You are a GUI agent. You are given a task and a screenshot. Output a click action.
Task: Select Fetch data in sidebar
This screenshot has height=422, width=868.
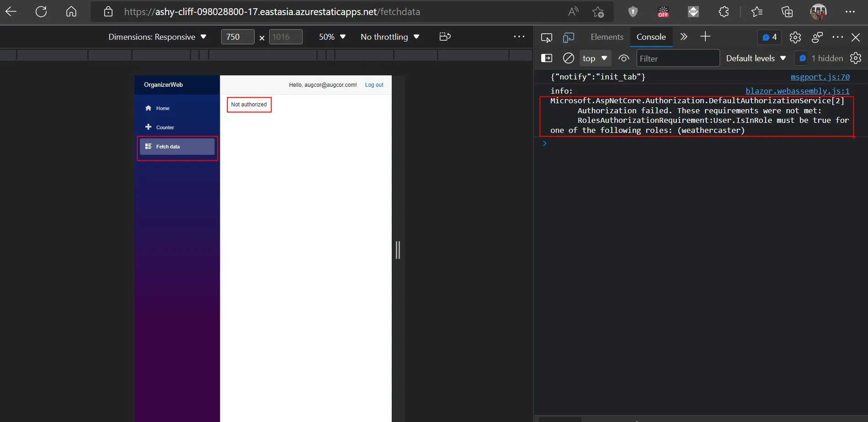coord(177,147)
